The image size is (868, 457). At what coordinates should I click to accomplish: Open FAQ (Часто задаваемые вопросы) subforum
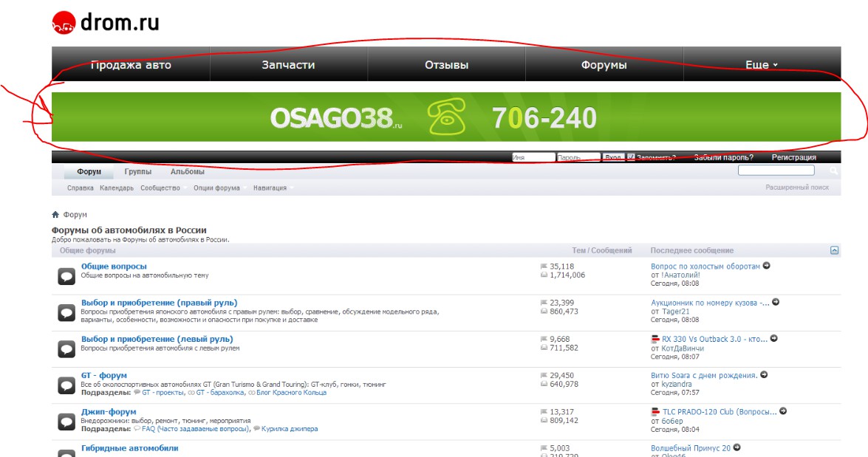pos(196,429)
